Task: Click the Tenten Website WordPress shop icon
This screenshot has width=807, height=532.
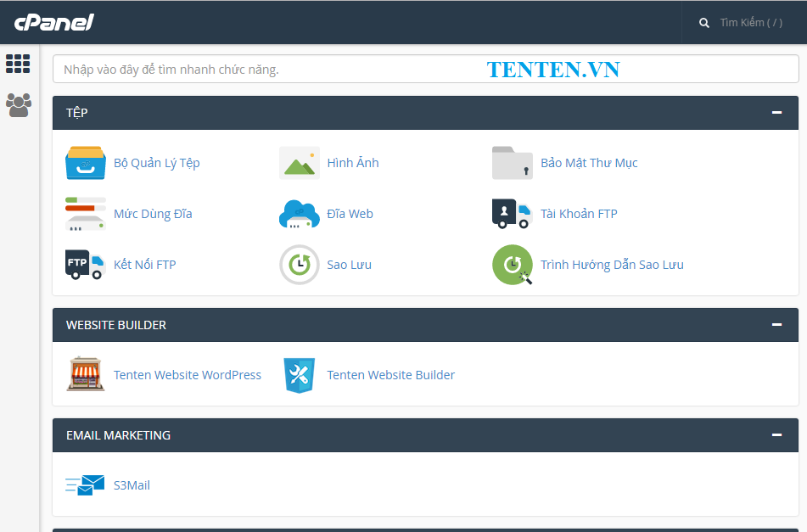Action: click(x=86, y=374)
